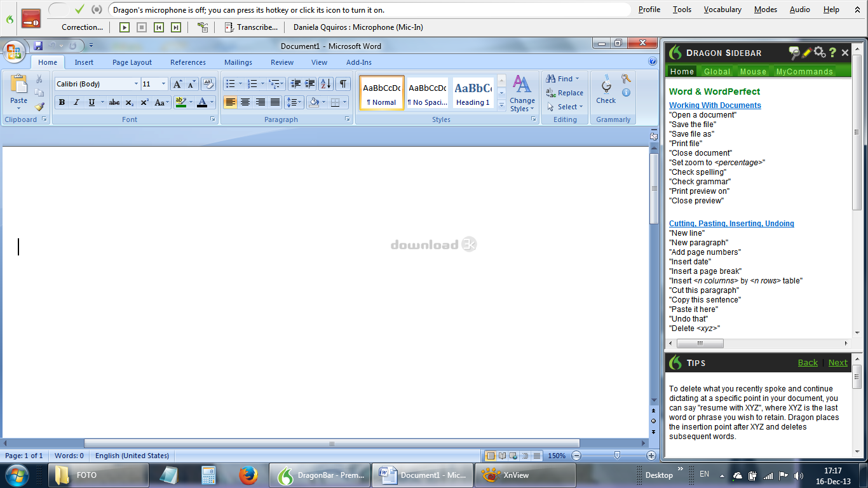Click font color red A button
The height and width of the screenshot is (488, 868).
(x=202, y=102)
